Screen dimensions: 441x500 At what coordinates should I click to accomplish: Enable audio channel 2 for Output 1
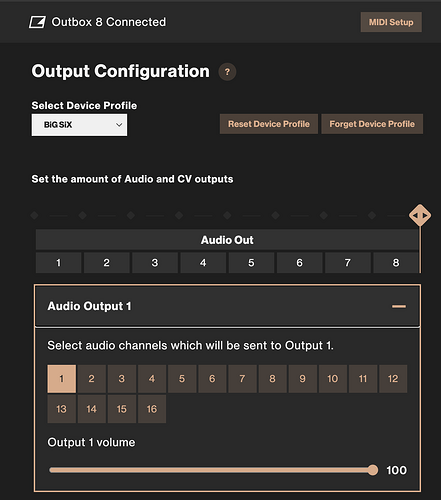pos(92,379)
